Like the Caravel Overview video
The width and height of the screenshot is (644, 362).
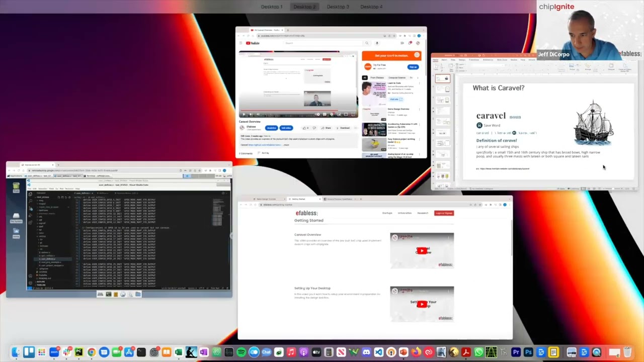tap(305, 128)
